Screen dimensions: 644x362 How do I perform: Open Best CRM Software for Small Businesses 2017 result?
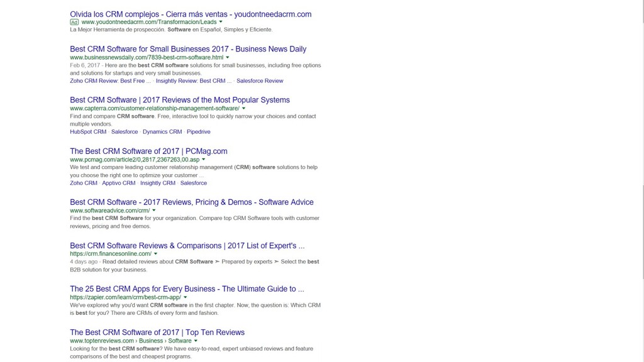(x=188, y=49)
